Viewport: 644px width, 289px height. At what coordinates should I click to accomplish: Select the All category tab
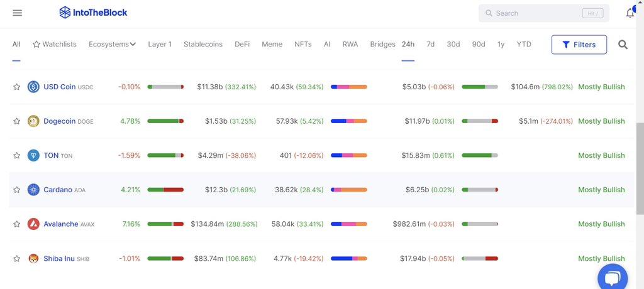(x=16, y=45)
